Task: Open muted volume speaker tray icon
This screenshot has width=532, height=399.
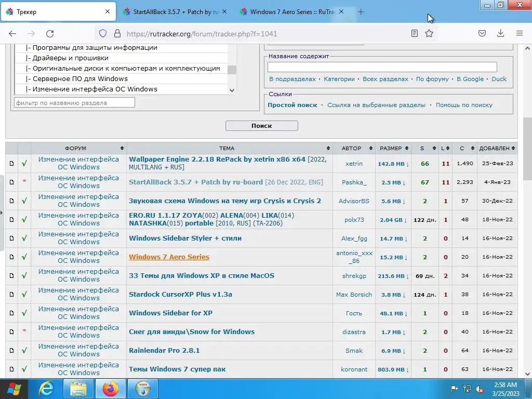Action: coord(480,389)
